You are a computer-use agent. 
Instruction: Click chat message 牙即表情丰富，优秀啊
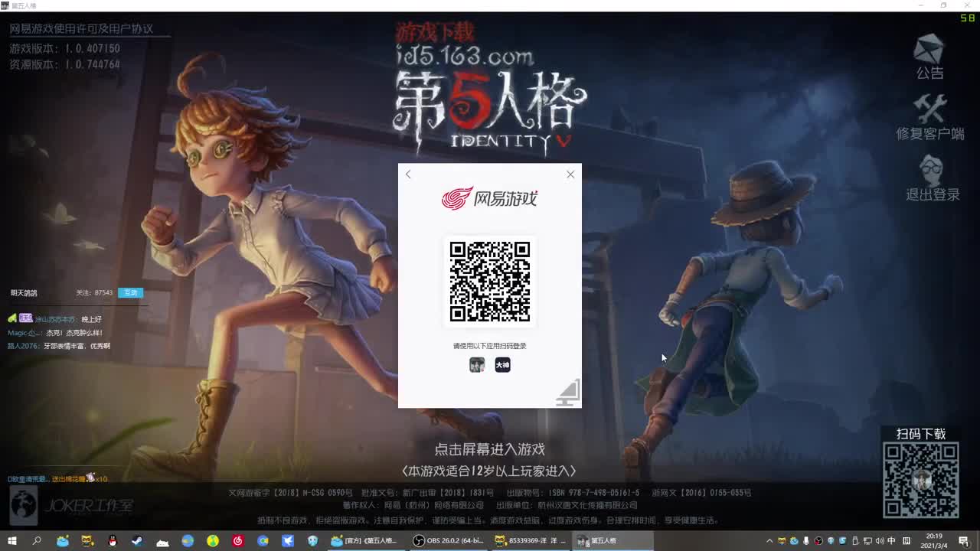[78, 346]
